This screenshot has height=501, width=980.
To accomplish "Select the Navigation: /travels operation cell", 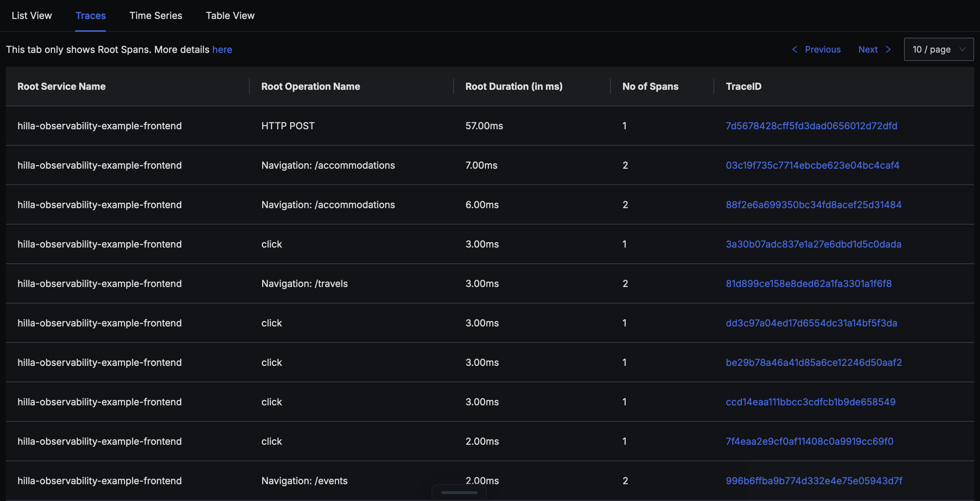I will point(305,284).
